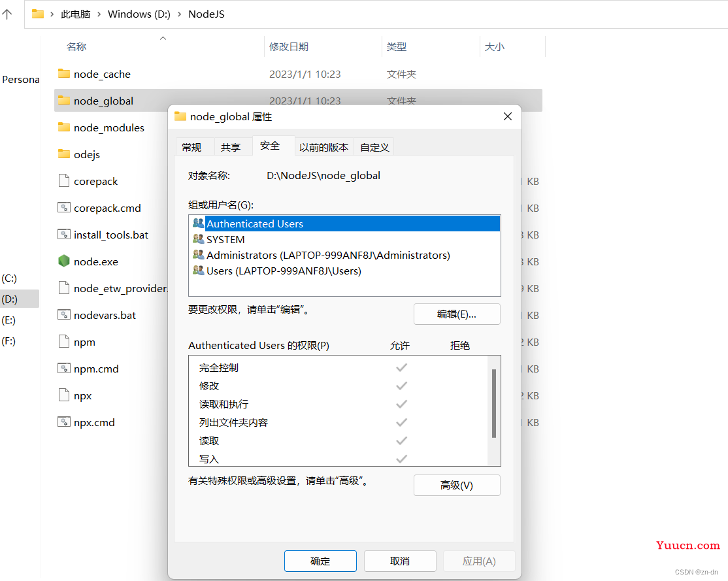This screenshot has height=581, width=728.
Task: Click the SYSTEM user group icon
Action: [198, 239]
